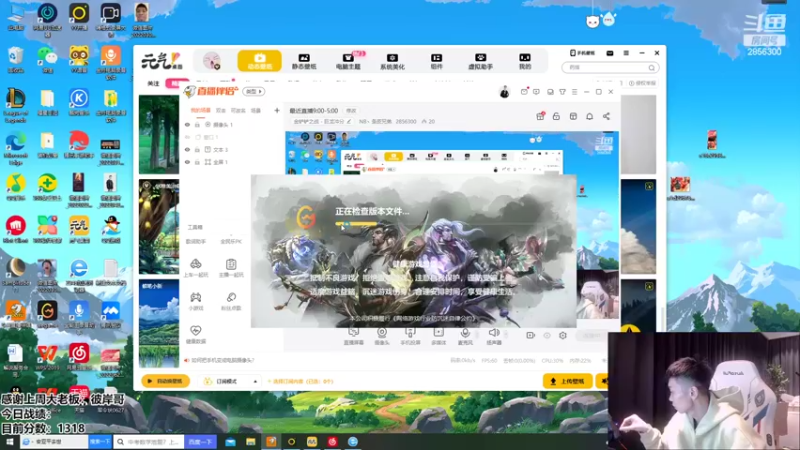This screenshot has height=450, width=800.
Task: Click the 百度一下 button in the taskbar
Action: click(x=201, y=442)
